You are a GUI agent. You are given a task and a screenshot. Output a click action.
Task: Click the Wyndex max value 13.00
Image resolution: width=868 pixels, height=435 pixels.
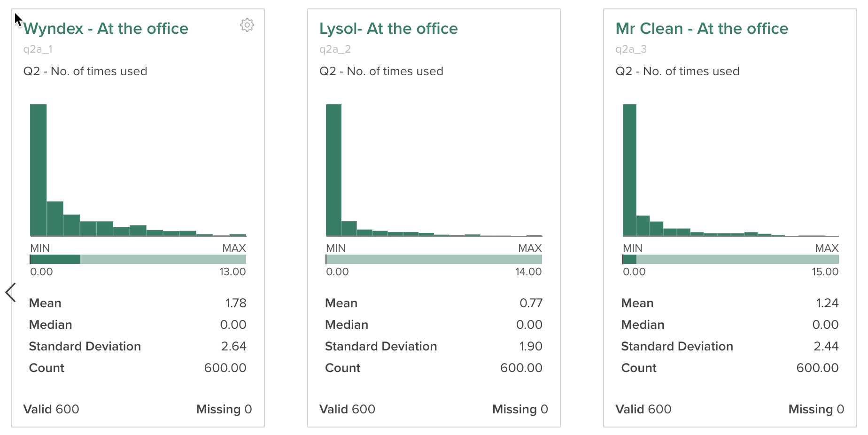click(232, 272)
